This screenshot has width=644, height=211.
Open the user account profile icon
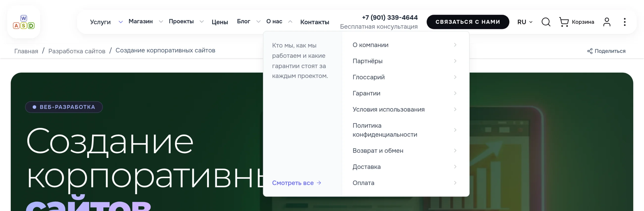point(607,22)
